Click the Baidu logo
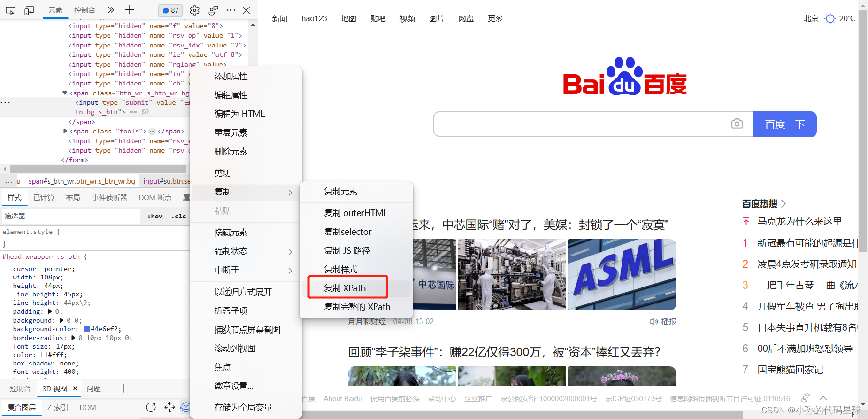Screen dimensions: 868x419 (x=625, y=76)
